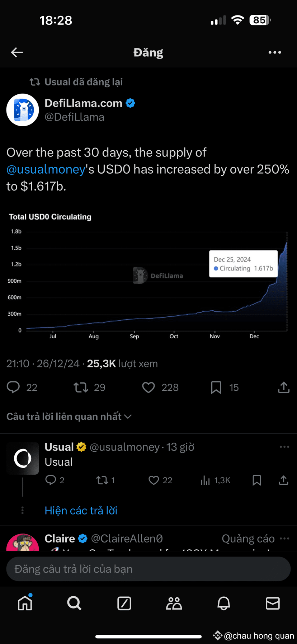Tap the back arrow icon

pos(17,52)
